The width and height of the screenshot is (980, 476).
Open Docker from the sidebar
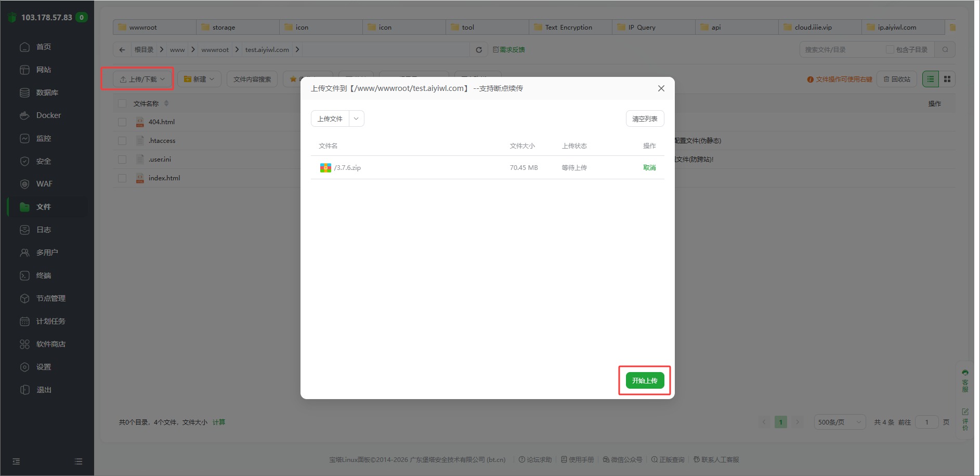click(48, 115)
